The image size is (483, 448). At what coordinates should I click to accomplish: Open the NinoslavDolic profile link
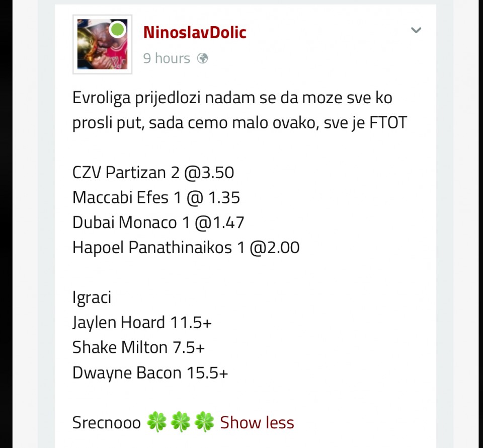click(x=195, y=32)
